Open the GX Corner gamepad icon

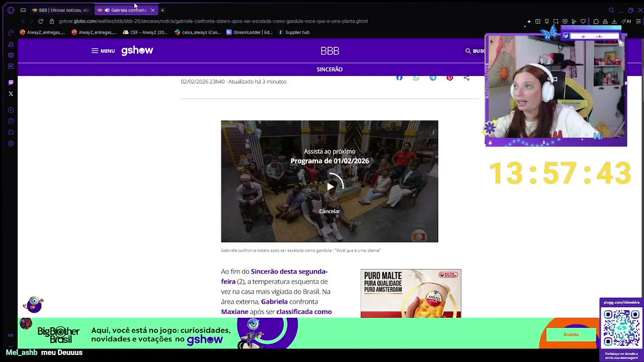coord(23,10)
